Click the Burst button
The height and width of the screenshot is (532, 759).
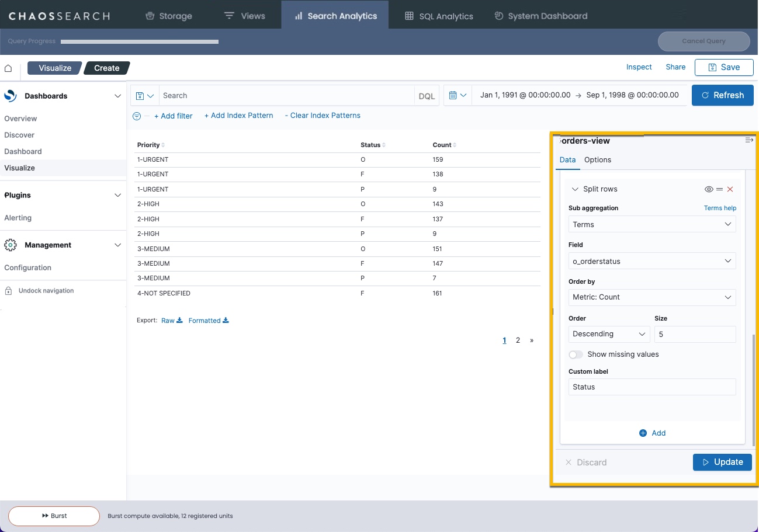[x=54, y=516]
